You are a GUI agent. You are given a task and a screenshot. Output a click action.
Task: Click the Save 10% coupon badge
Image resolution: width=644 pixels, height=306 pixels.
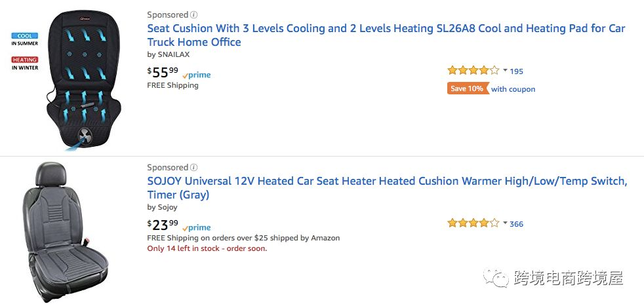tap(468, 88)
